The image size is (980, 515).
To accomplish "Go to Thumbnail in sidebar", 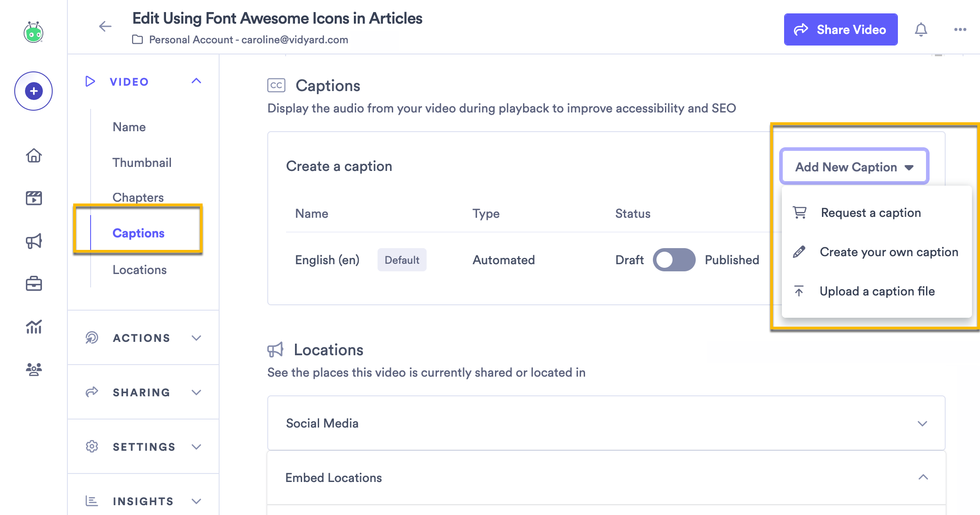I will click(142, 162).
